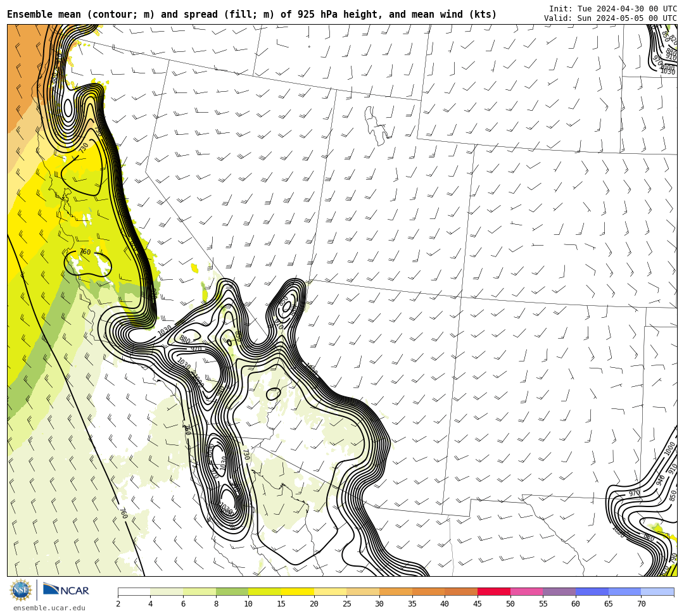
Task: Click the Init: Tue 2024-04-30 00 UTC text
Action: (x=613, y=9)
